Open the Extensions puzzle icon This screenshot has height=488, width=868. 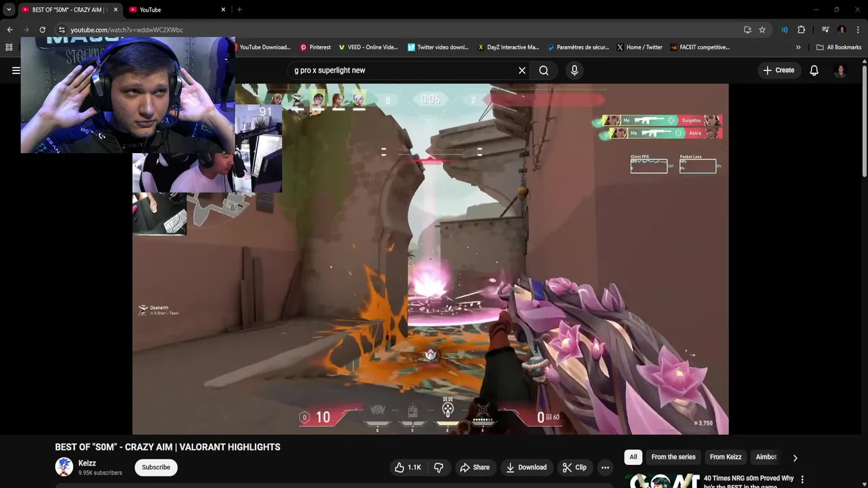coord(801,30)
